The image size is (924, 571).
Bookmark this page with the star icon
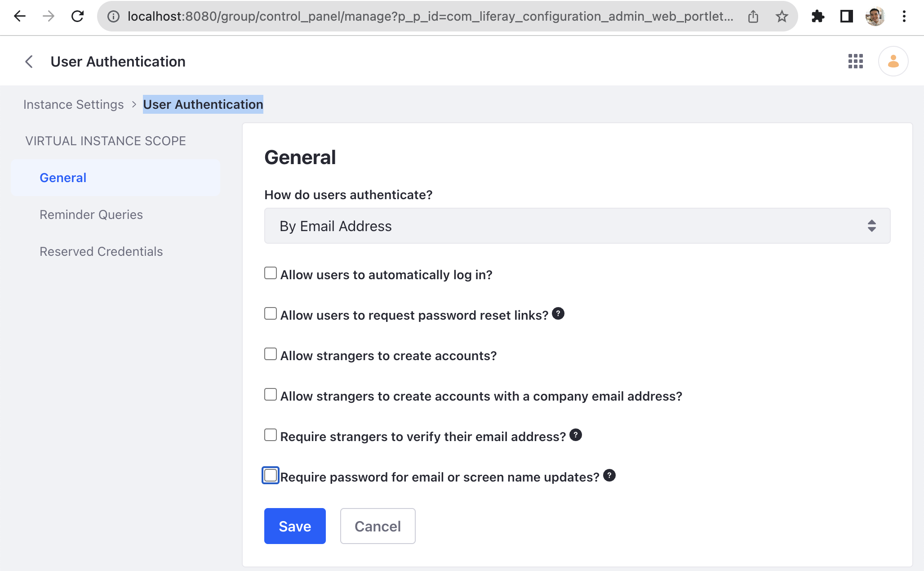782,17
